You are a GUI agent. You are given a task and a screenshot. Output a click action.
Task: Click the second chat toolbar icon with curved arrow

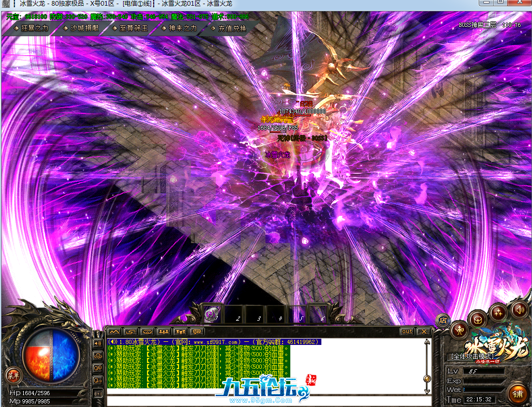tap(130, 331)
